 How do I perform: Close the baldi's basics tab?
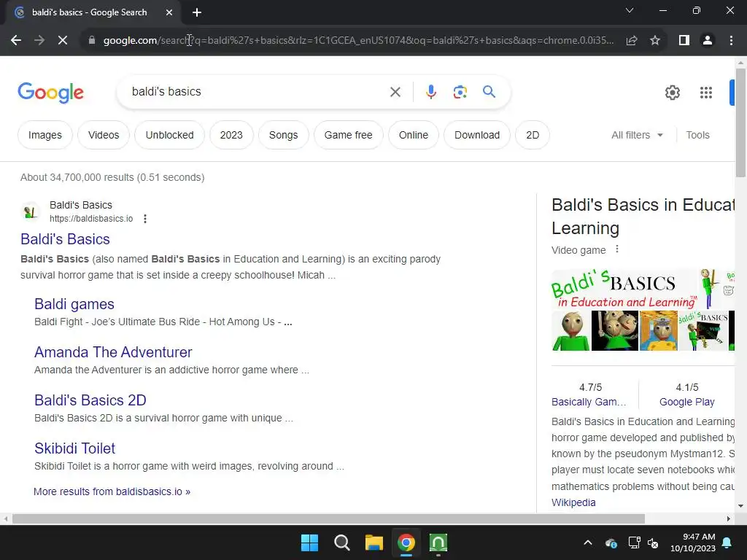point(169,13)
